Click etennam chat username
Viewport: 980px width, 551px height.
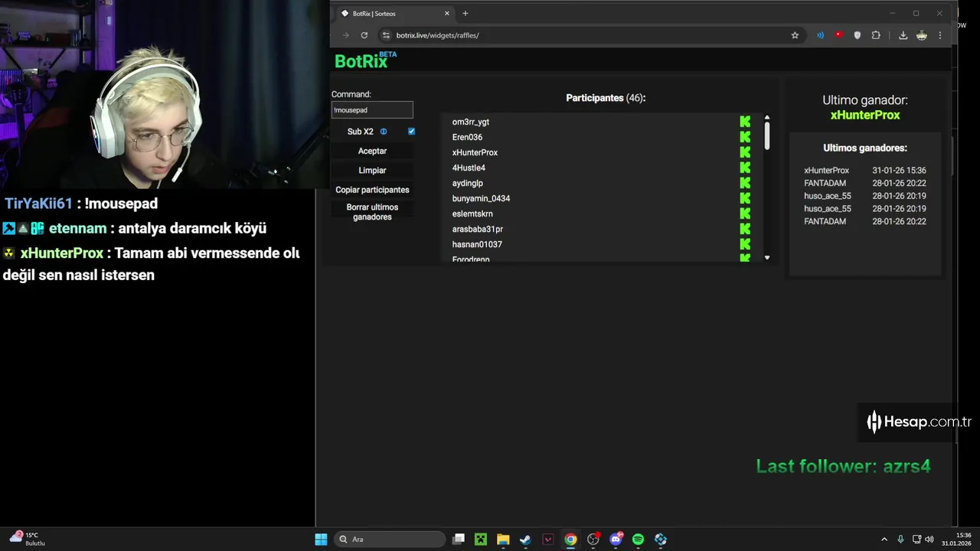click(78, 228)
